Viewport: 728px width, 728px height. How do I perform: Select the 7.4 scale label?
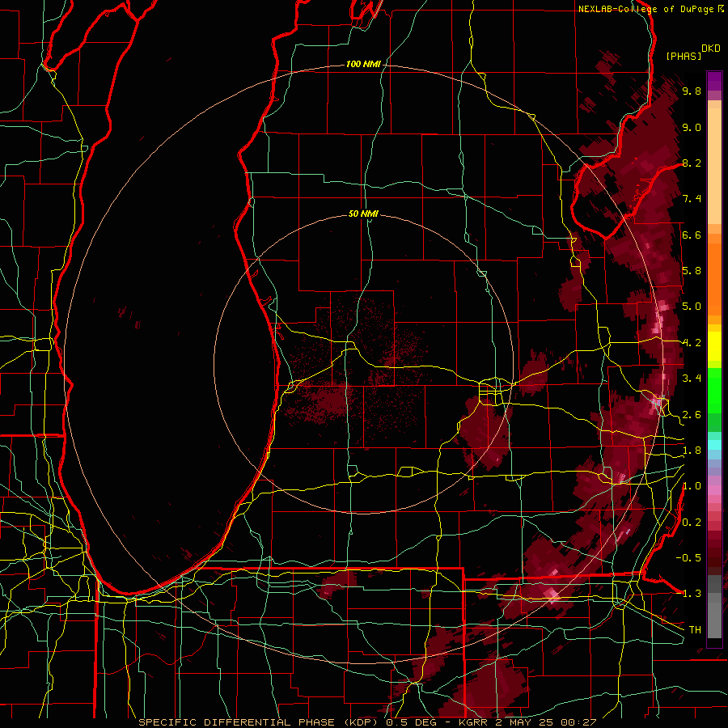[692, 199]
